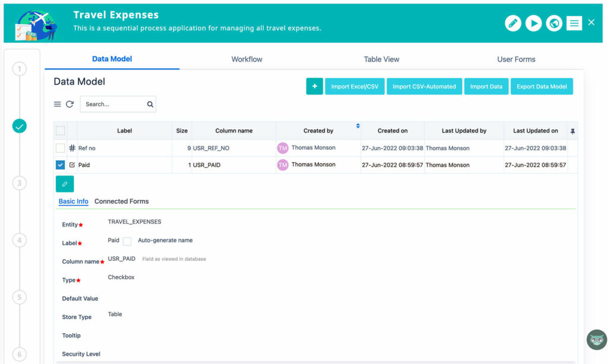The image size is (608, 364).
Task: Click the refresh icon beside search
Action: point(69,104)
